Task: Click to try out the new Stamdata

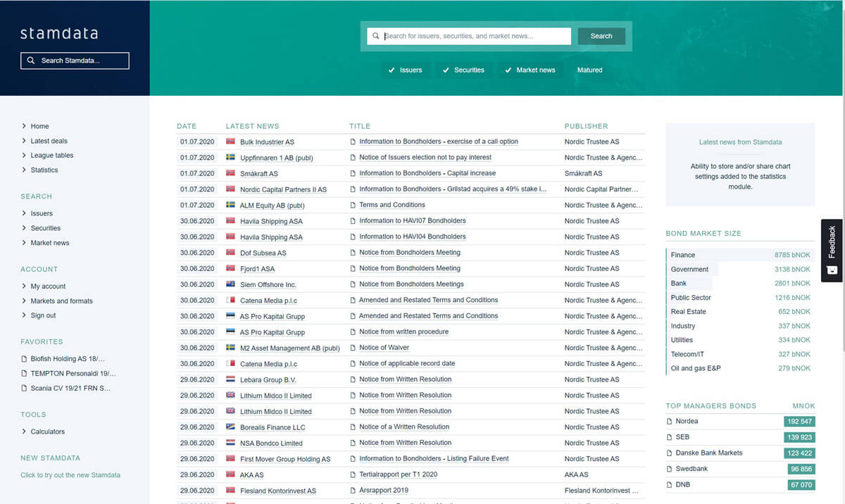Action: (70, 475)
